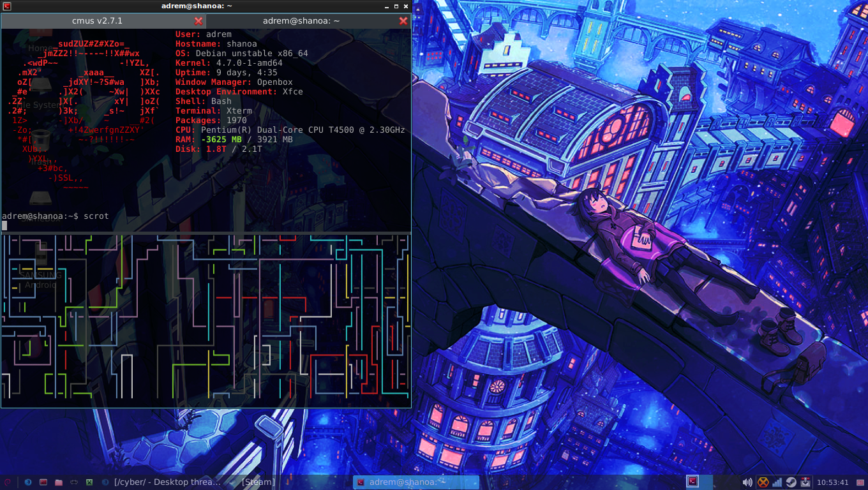Click the standalone terminal icon left of the tray
Screen dimensions: 868x490
coord(692,482)
